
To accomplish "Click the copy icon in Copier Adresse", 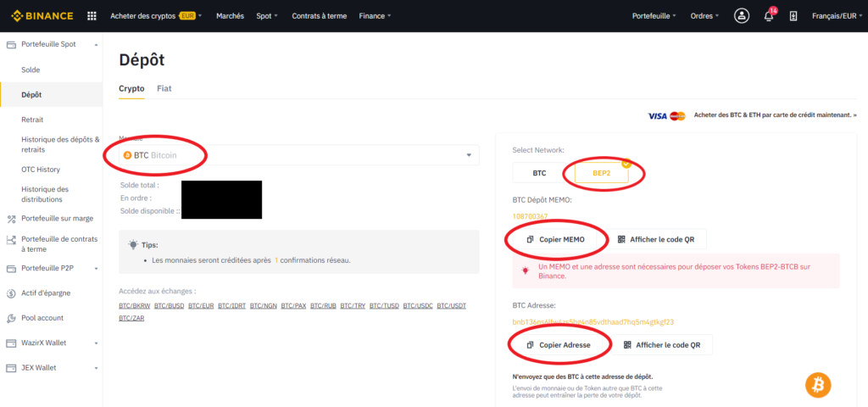I will pos(530,344).
